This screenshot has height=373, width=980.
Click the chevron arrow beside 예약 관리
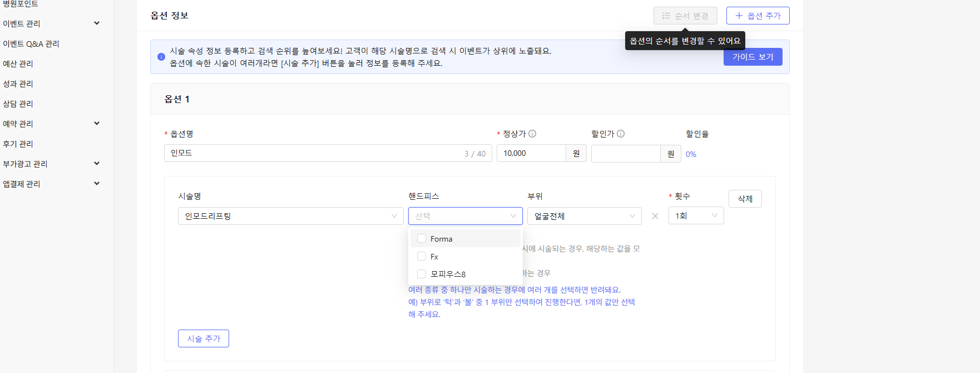[97, 124]
